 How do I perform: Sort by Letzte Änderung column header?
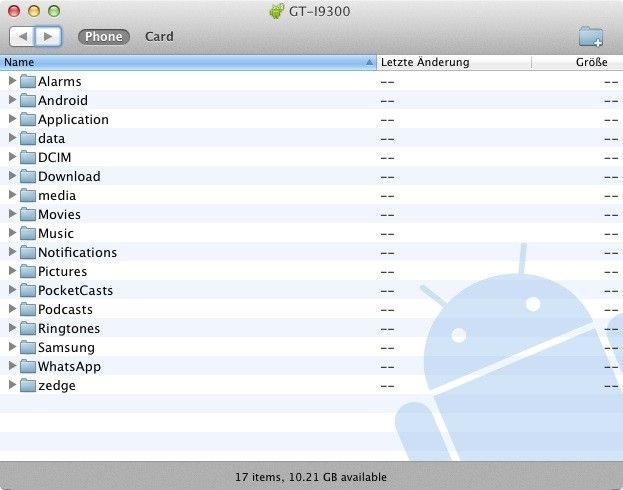click(454, 62)
